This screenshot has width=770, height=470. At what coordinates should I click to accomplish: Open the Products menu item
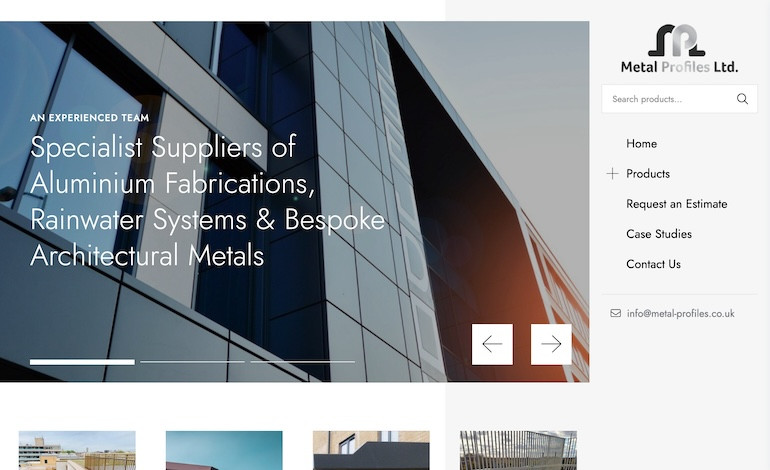click(x=648, y=173)
